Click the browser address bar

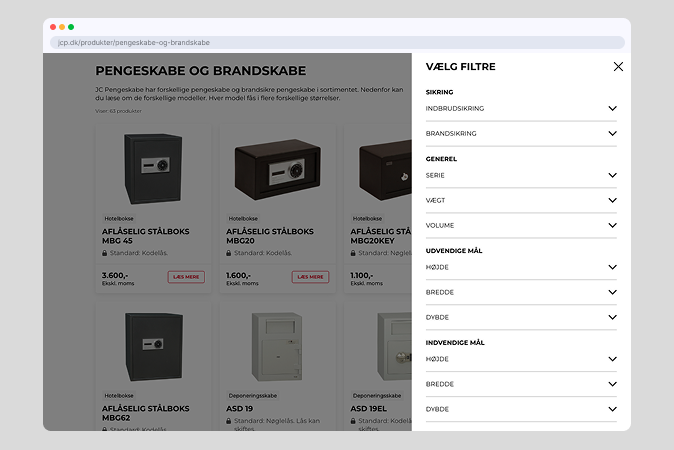coord(337,43)
